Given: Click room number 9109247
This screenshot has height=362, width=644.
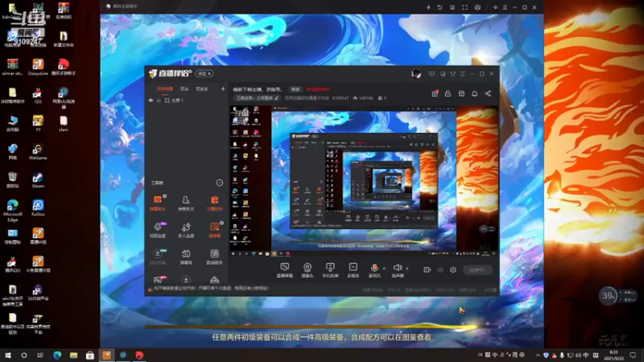Looking at the screenshot, I should pyautogui.click(x=340, y=98).
